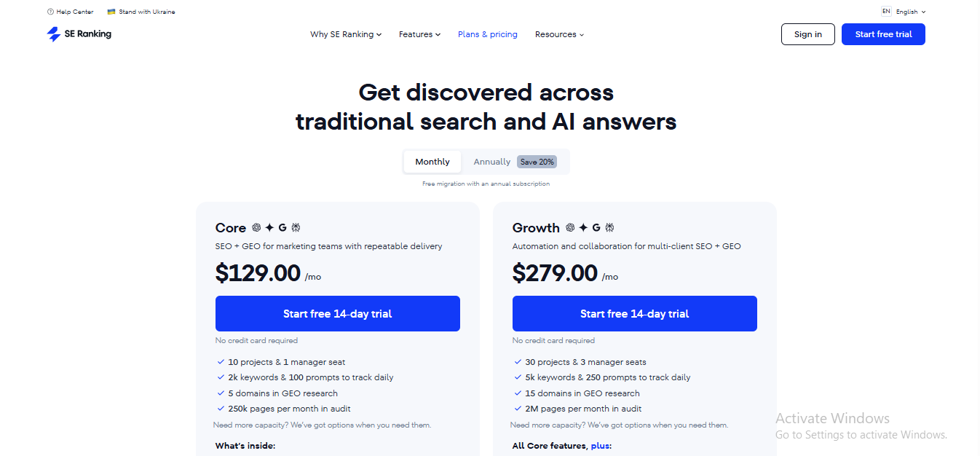The height and width of the screenshot is (456, 980).
Task: Click the Sign in button
Action: 807,34
